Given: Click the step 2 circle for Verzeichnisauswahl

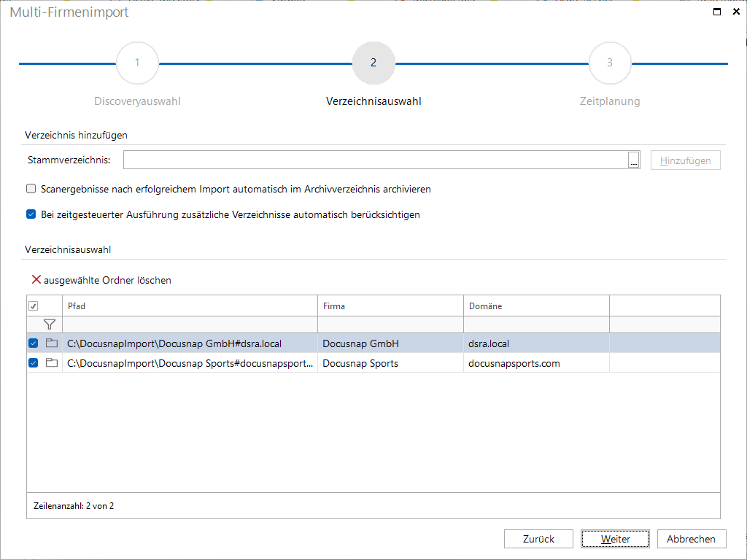Looking at the screenshot, I should click(373, 63).
